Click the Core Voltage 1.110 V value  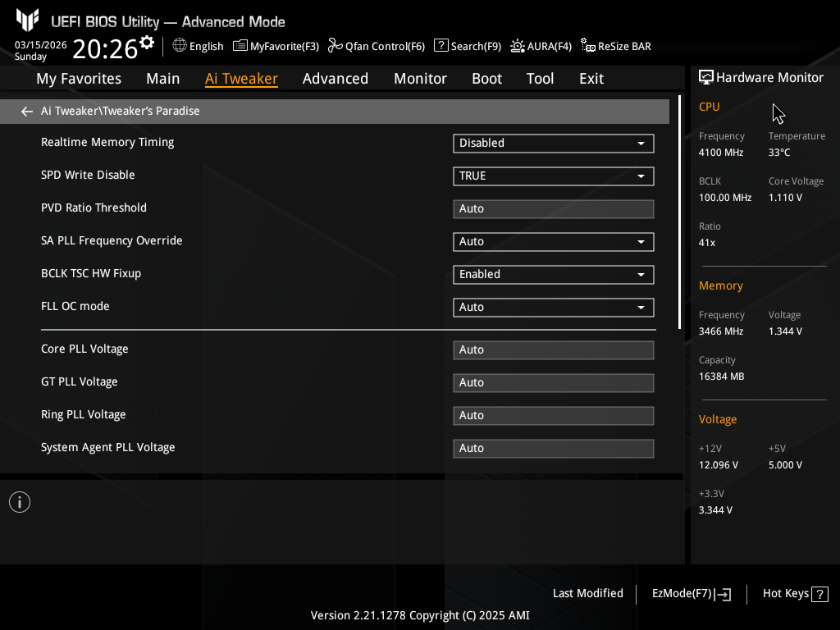click(785, 198)
